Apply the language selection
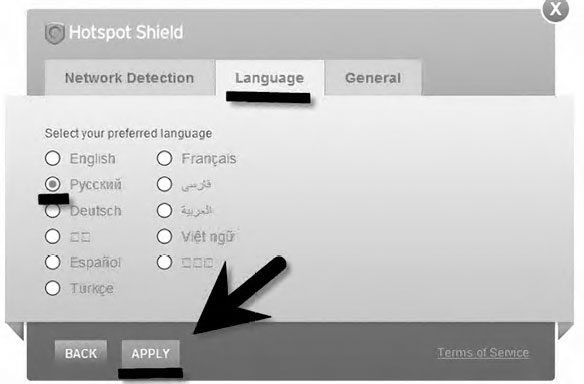Viewport: 584px width, 384px height. [x=150, y=353]
